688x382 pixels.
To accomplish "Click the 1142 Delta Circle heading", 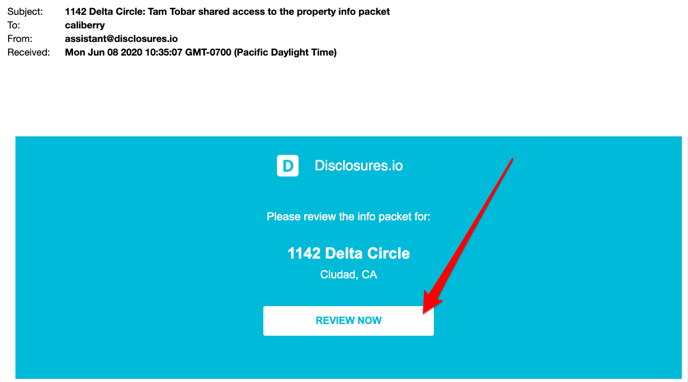I will pos(348,253).
